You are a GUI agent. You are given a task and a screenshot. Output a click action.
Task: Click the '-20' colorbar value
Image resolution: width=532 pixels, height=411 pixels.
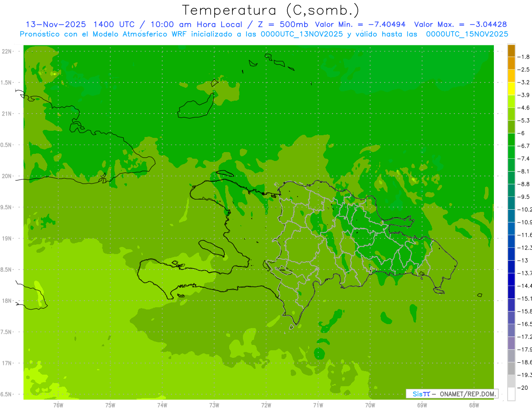[523, 388]
